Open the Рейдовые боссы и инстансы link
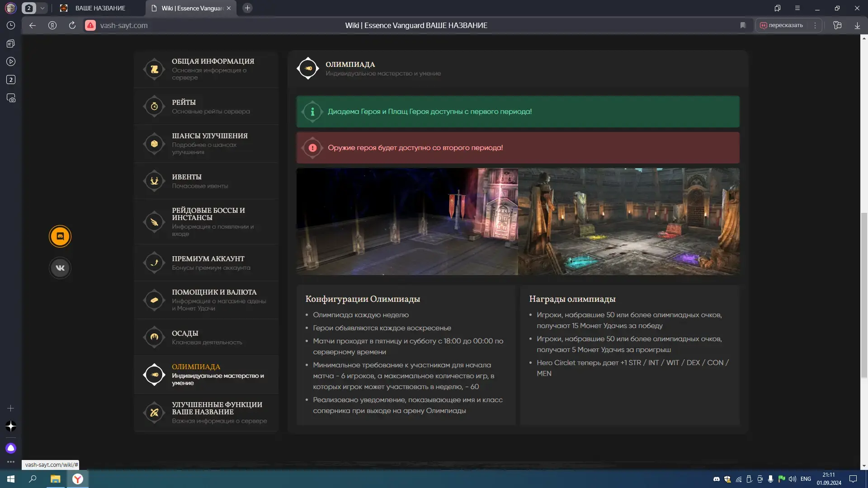Screen dimensions: 868x488 click(x=206, y=222)
